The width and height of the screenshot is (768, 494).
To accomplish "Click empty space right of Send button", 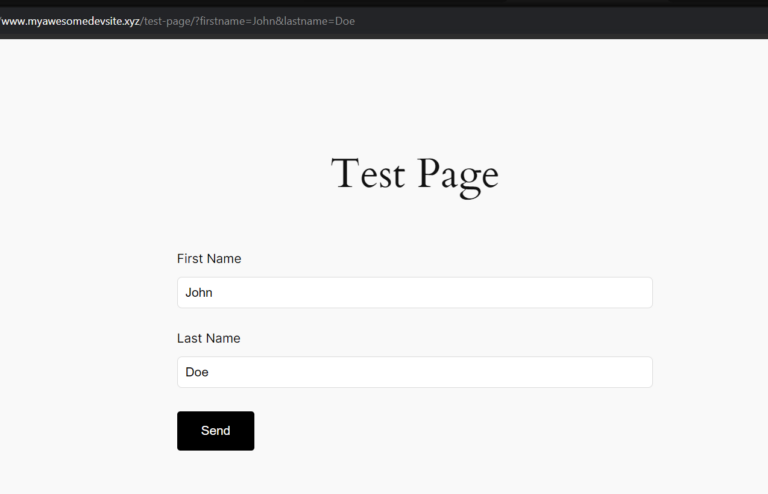I will click(x=450, y=431).
